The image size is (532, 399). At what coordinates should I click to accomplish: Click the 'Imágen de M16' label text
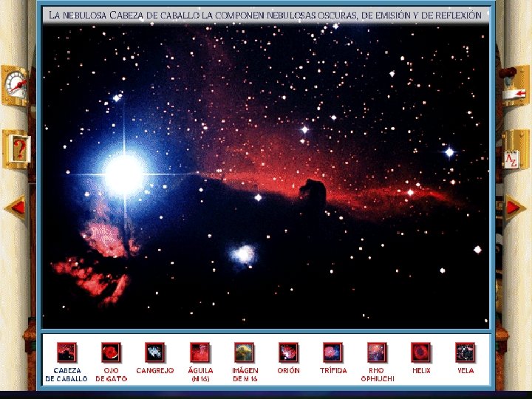coord(245,375)
